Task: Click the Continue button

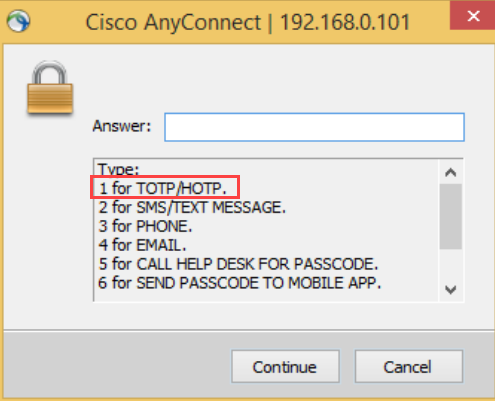Action: click(x=285, y=366)
